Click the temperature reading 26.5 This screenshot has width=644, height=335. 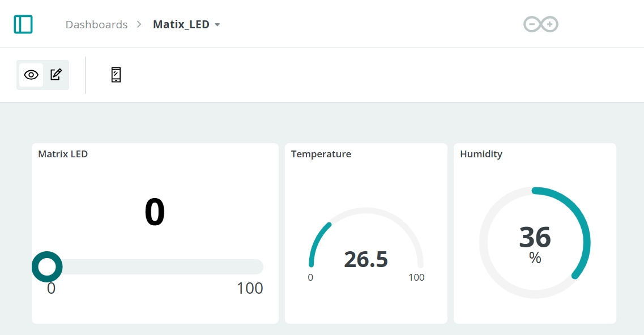tap(366, 260)
